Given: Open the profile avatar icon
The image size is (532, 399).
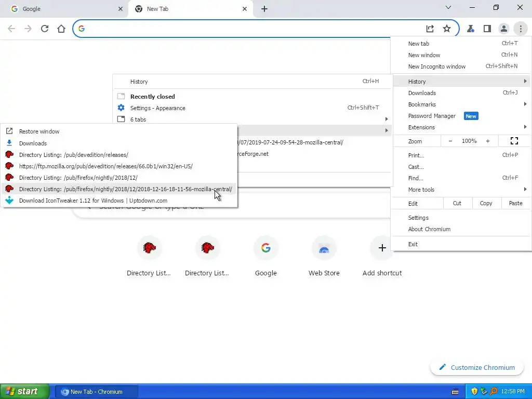Looking at the screenshot, I should (x=504, y=29).
